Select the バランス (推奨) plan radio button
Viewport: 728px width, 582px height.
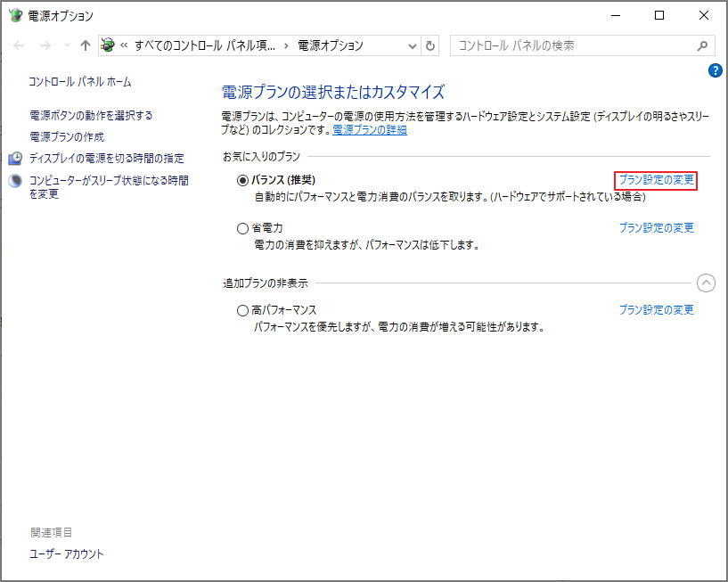point(241,179)
